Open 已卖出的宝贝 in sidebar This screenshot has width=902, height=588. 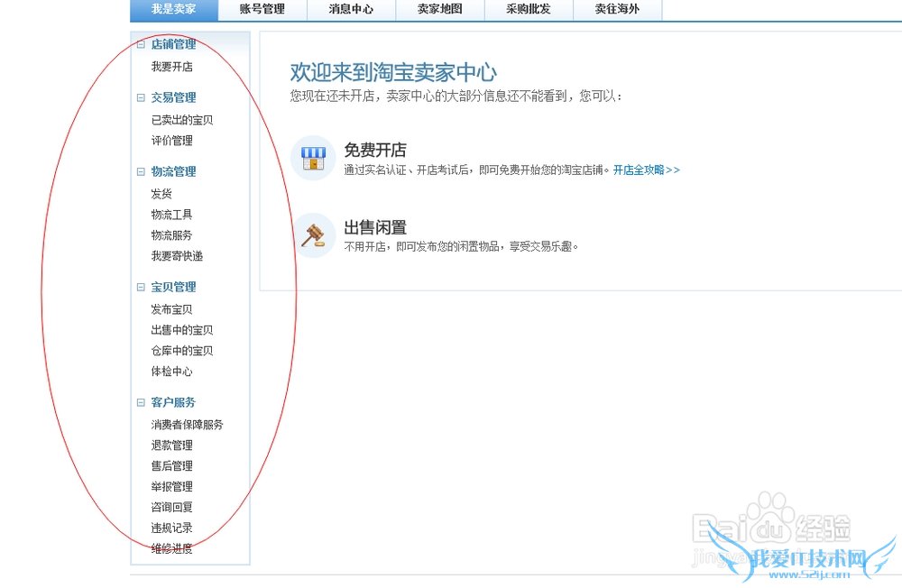click(x=182, y=120)
